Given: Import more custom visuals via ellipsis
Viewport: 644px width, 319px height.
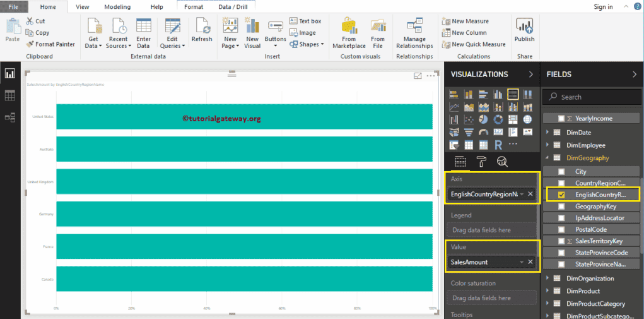Looking at the screenshot, I should tap(513, 144).
